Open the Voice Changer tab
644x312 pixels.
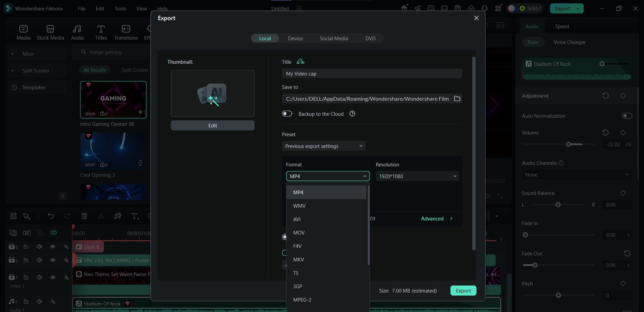570,42
